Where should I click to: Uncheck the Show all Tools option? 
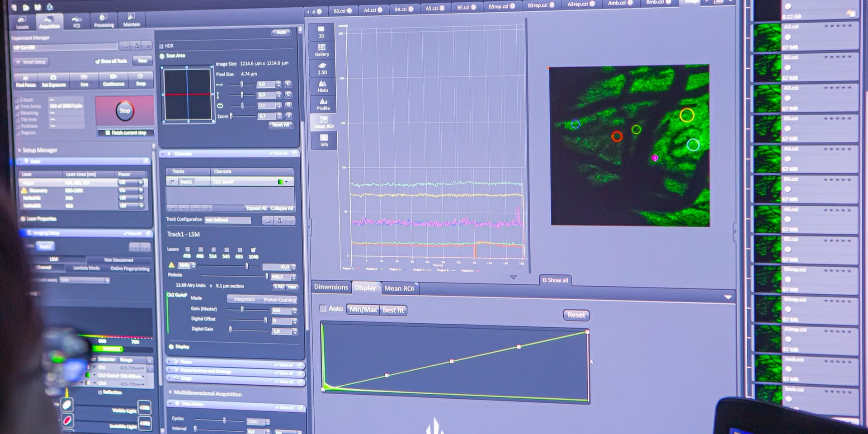pyautogui.click(x=97, y=61)
